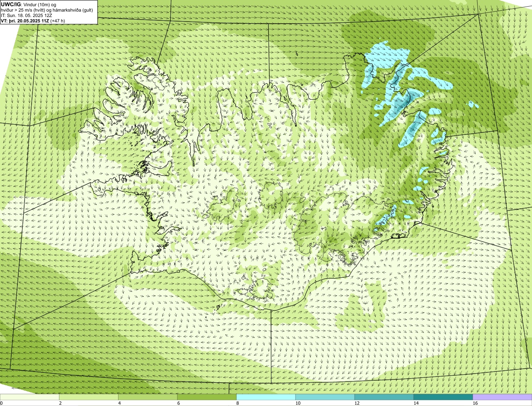Click the legend scale label '8'
This screenshot has height=406, width=532.
tap(237, 403)
